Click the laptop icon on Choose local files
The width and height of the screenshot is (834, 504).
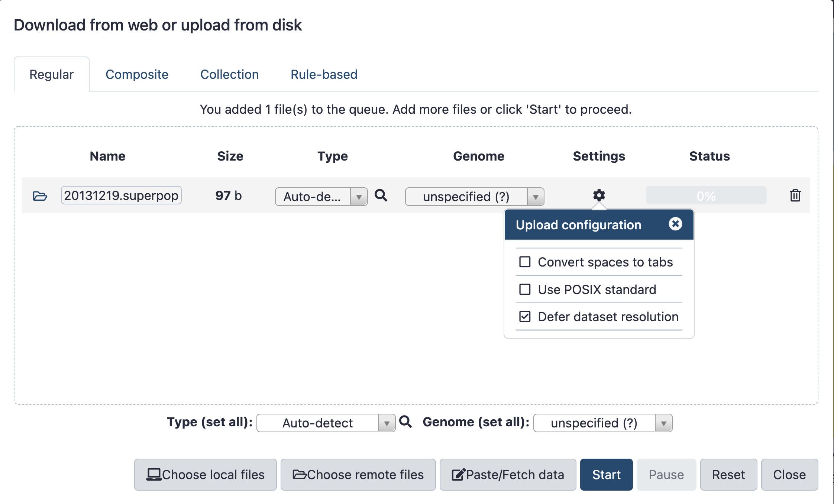pyautogui.click(x=153, y=474)
